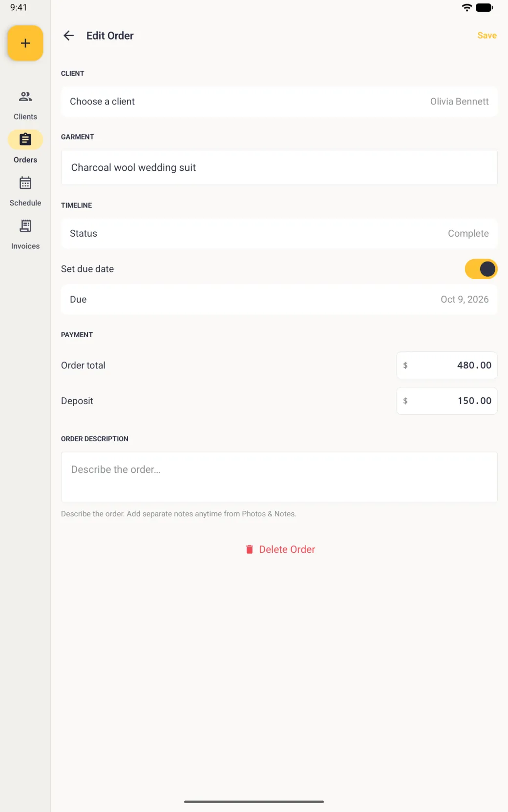
Task: Save the order changes
Action: pos(487,36)
